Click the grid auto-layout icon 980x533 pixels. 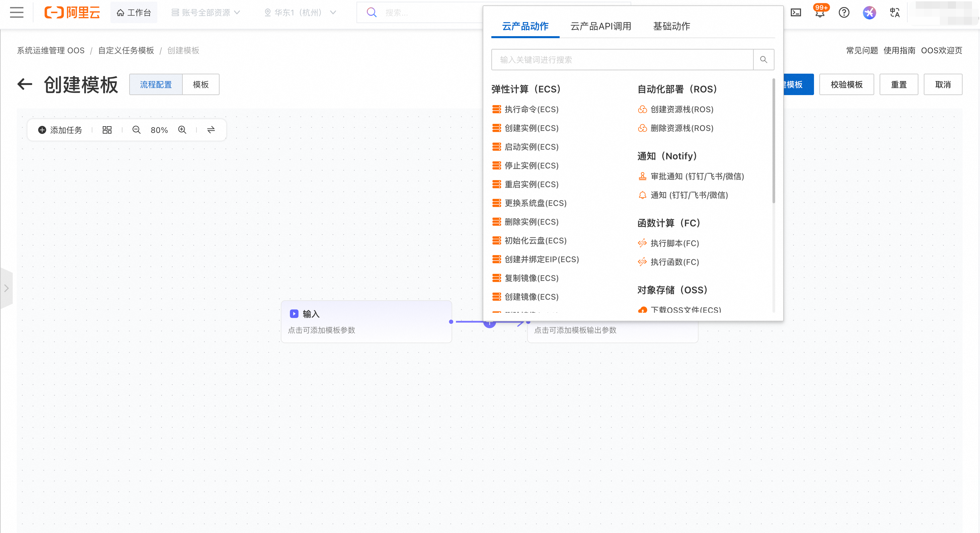tap(107, 130)
